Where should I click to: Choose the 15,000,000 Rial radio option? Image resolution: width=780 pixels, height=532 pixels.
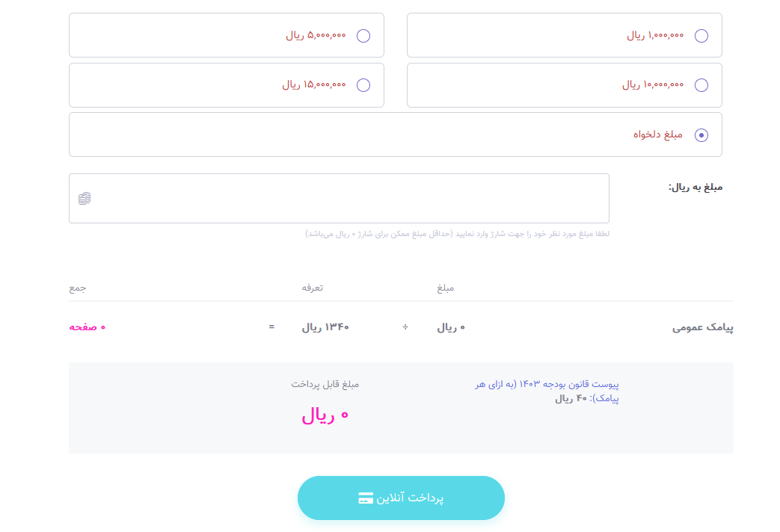pos(363,85)
